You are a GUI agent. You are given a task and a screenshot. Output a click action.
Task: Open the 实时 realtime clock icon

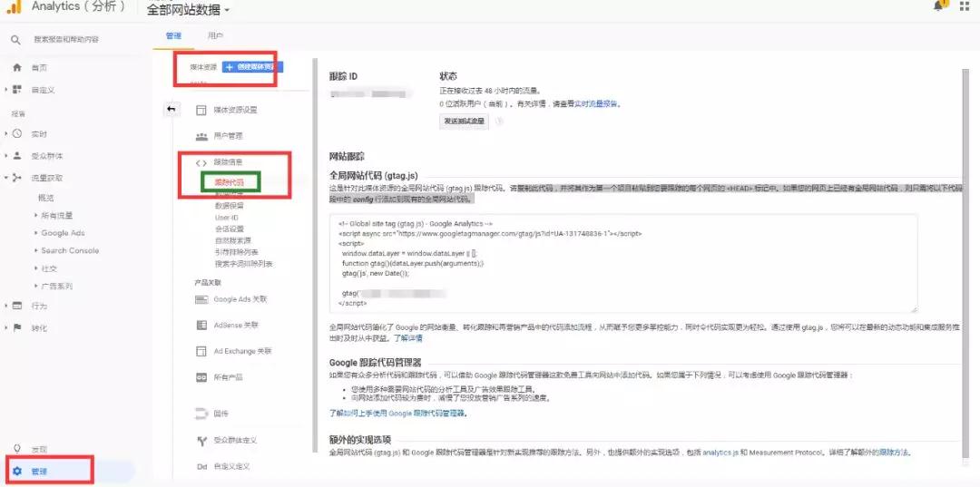17,133
